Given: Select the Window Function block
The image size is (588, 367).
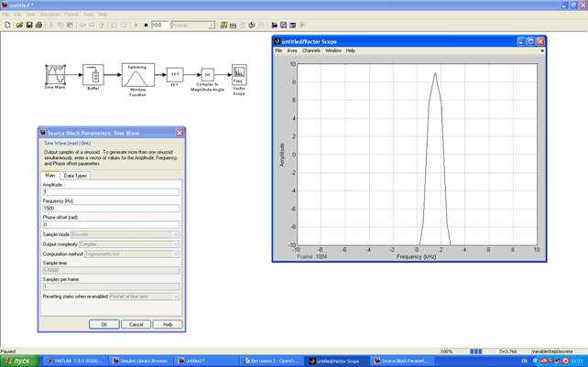Looking at the screenshot, I should [x=138, y=75].
